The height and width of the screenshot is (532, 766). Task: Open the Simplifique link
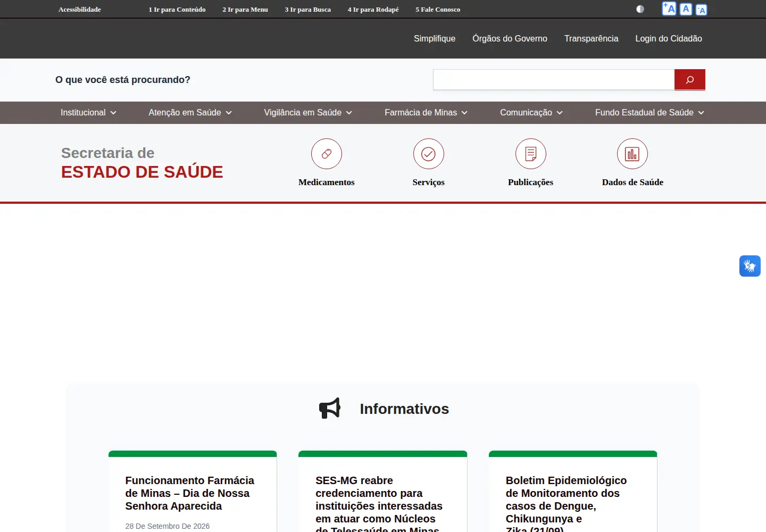pos(435,38)
